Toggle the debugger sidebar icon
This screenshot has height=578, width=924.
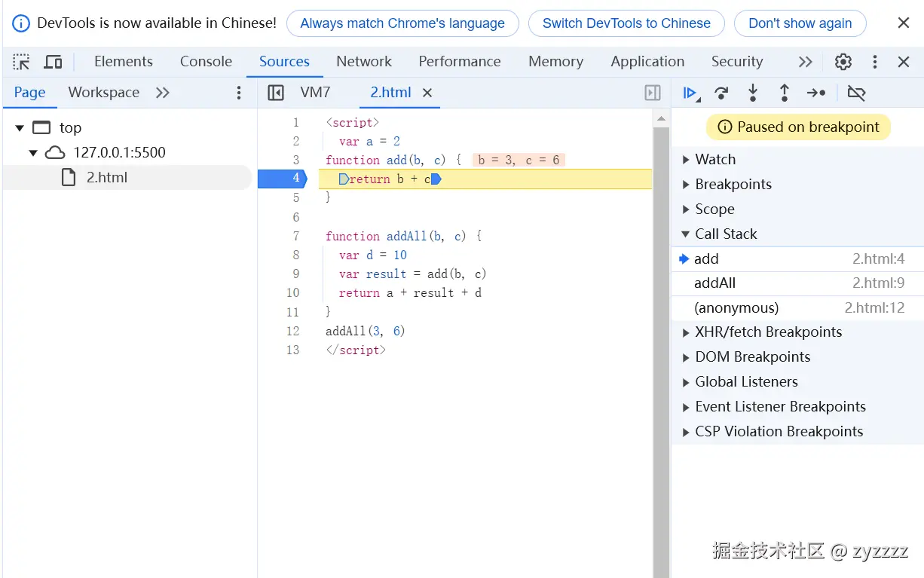[653, 93]
